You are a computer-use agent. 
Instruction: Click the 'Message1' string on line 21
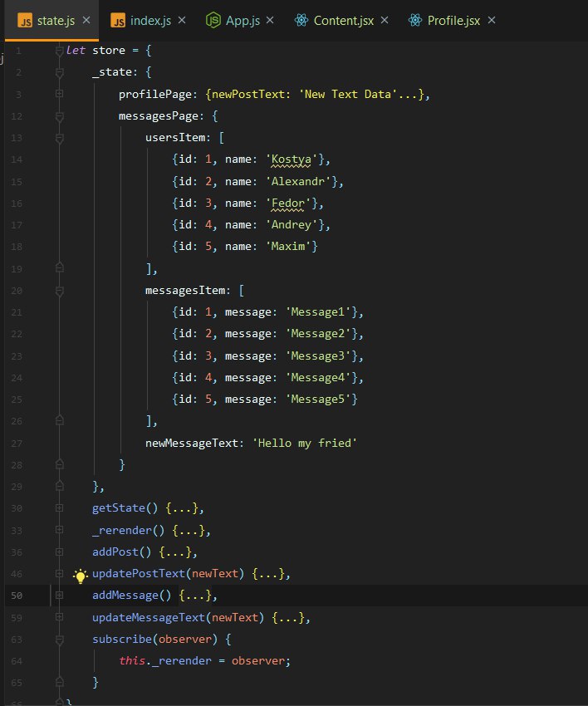(x=318, y=312)
